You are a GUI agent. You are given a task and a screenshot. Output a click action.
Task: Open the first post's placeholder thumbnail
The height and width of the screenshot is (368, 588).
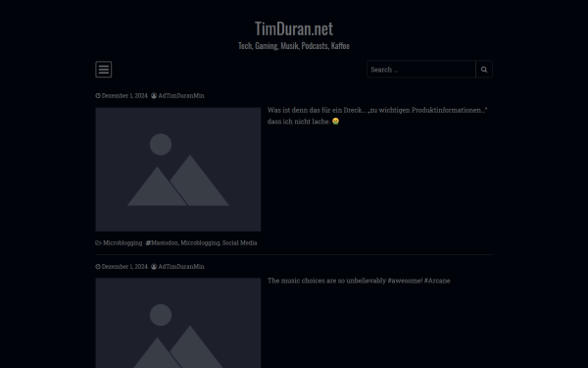(x=178, y=170)
